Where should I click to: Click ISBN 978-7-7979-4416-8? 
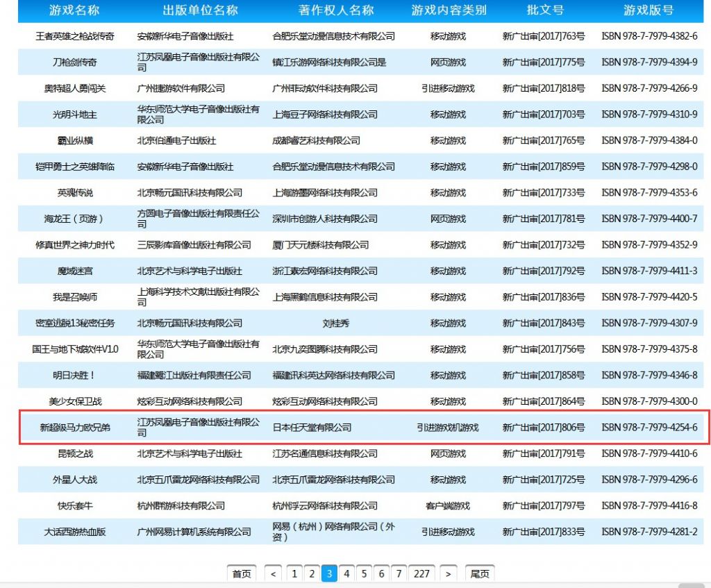649,505
